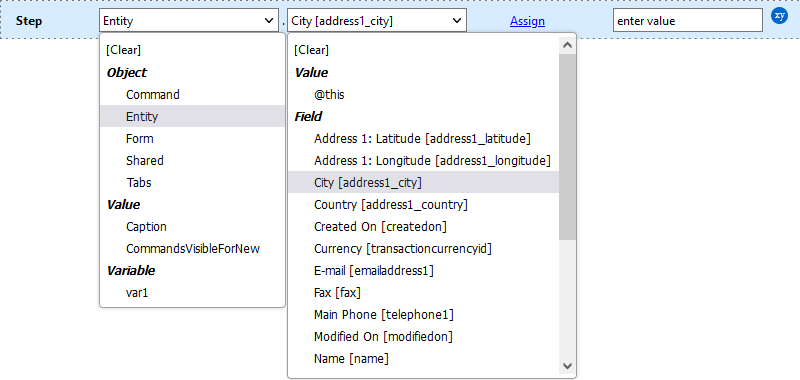Image resolution: width=800 pixels, height=380 pixels.
Task: Click the enter value input field
Action: pos(688,21)
